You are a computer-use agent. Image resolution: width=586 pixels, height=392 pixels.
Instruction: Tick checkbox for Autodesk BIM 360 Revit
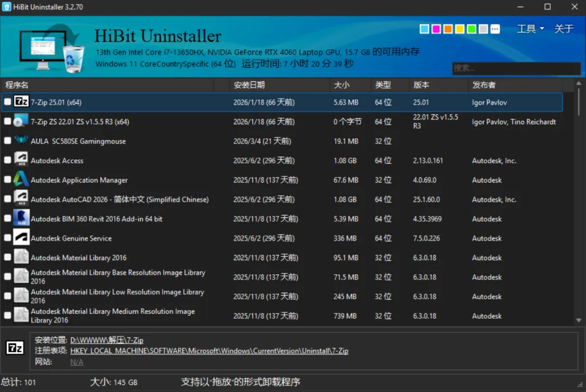[8, 219]
